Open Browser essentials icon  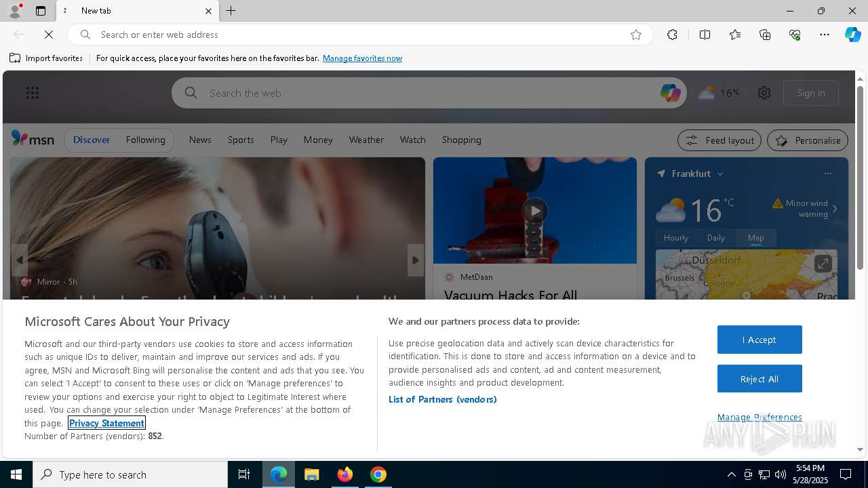795,35
